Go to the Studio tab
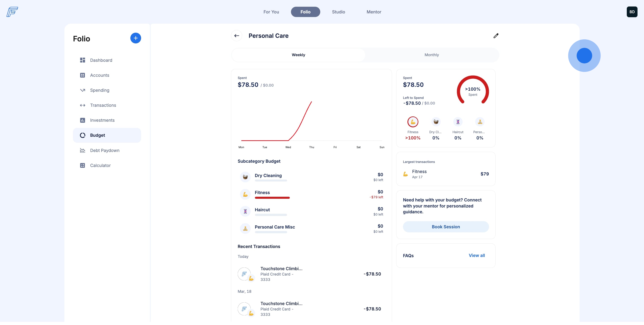The image size is (644, 325). coord(338,12)
